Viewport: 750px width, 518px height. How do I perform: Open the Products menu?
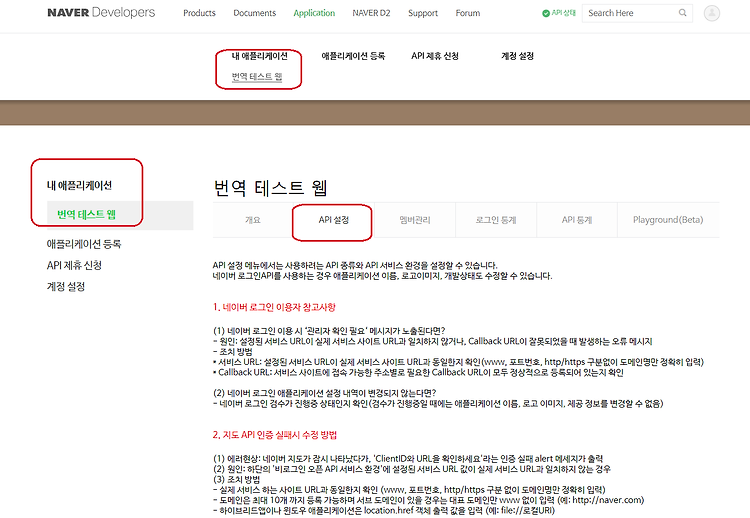point(199,13)
